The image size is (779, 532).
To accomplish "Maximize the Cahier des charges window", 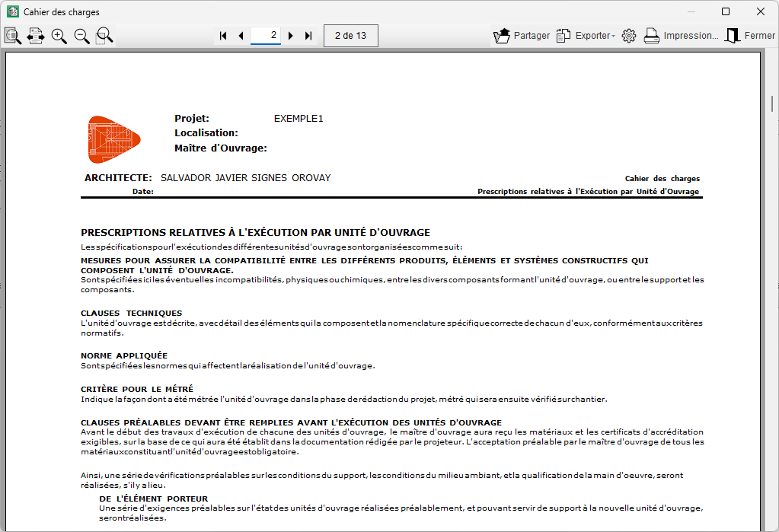I will pos(726,11).
